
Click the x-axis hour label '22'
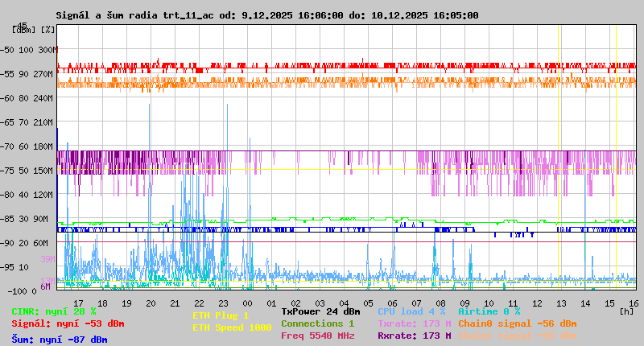pyautogui.click(x=199, y=303)
